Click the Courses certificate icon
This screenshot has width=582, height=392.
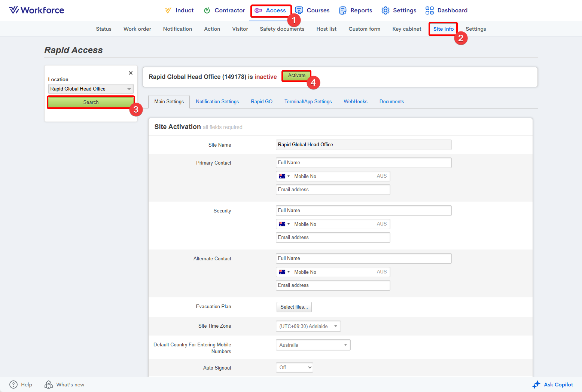pos(299,10)
